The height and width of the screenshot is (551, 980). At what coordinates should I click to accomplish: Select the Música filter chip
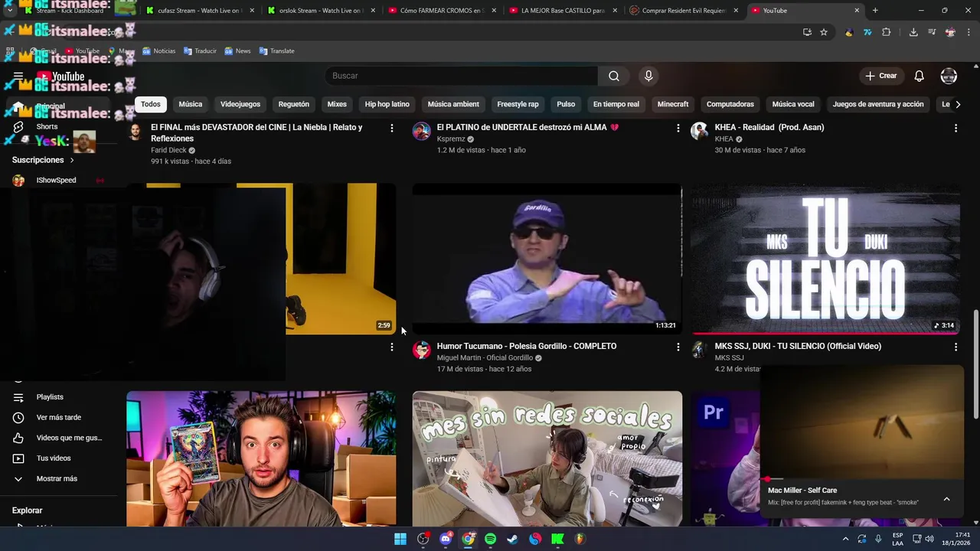click(x=191, y=104)
